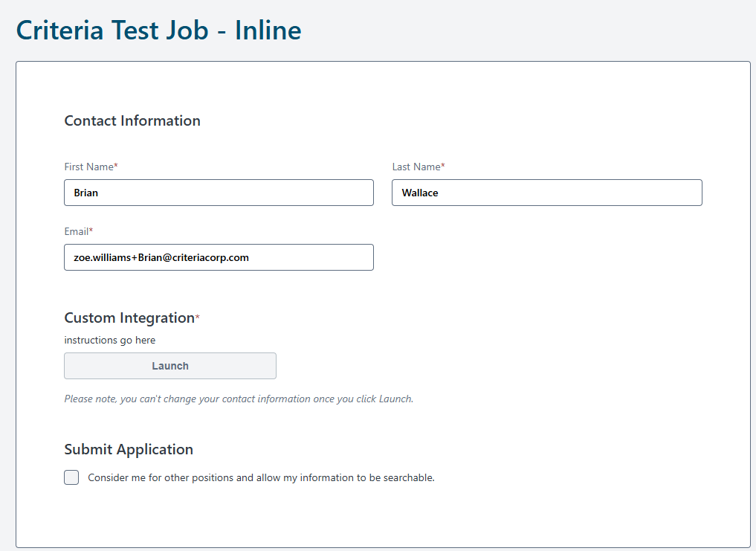Click the 'Consider me for other positions' label text

tap(261, 477)
